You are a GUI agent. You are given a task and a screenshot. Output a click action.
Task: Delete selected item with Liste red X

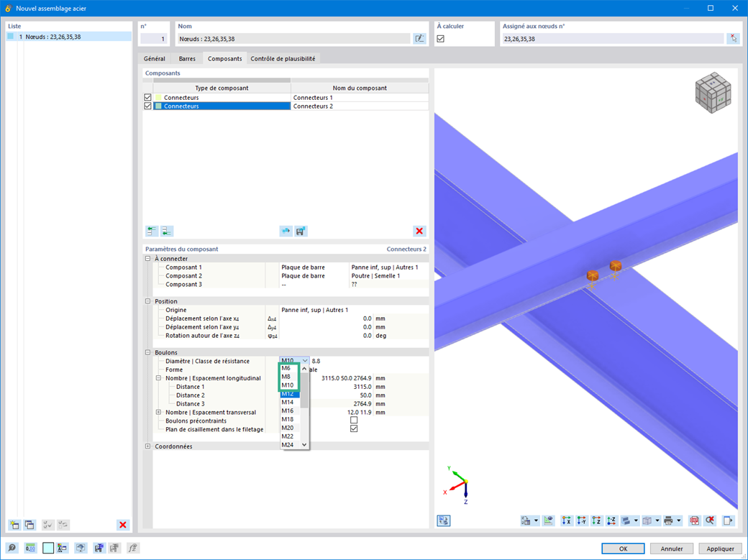click(x=123, y=525)
